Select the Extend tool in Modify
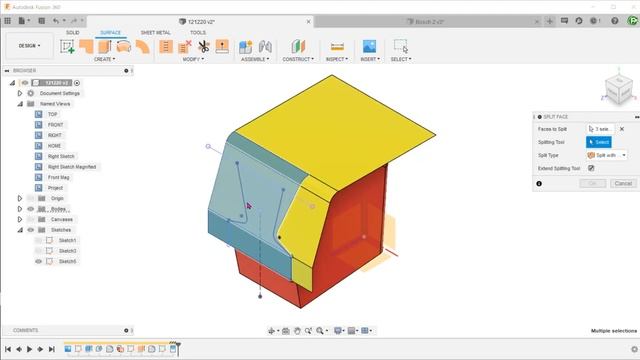Image resolution: width=640 pixels, height=360 pixels. [222, 47]
